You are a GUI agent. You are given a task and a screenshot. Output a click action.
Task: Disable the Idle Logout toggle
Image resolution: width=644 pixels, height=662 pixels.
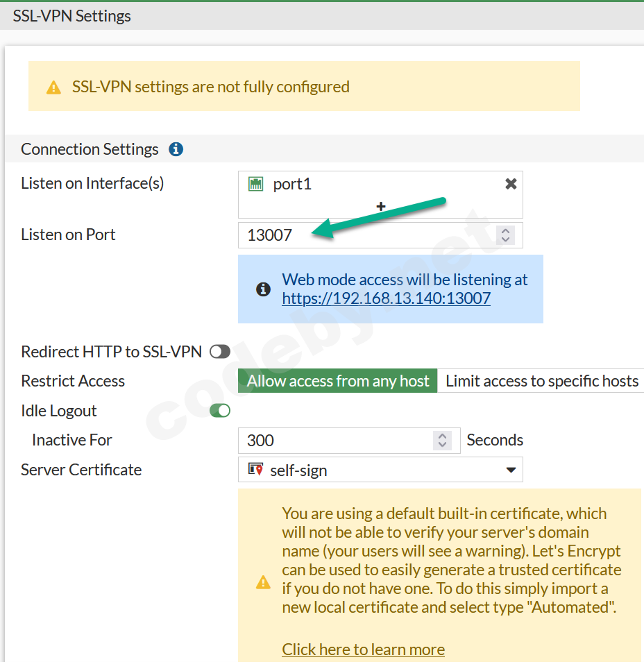point(219,410)
